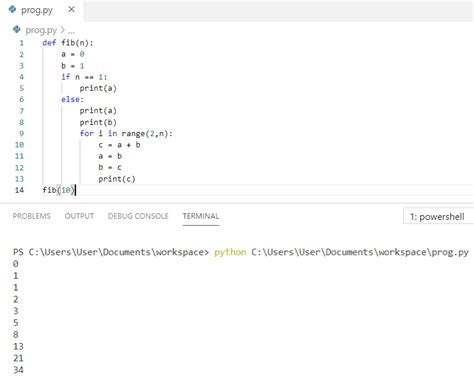Click the 'python' command in the terminal
Viewport: 474px width, 376px height.
[230, 252]
